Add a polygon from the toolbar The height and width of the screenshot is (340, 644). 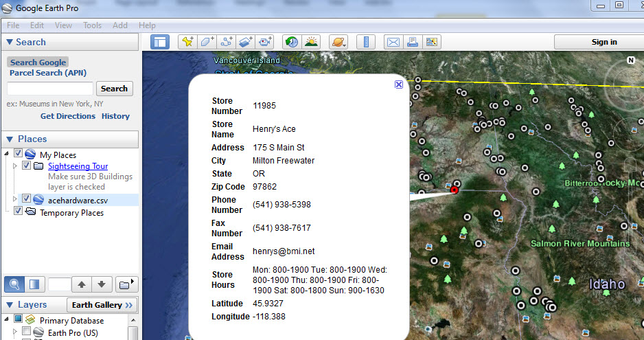[x=207, y=42]
